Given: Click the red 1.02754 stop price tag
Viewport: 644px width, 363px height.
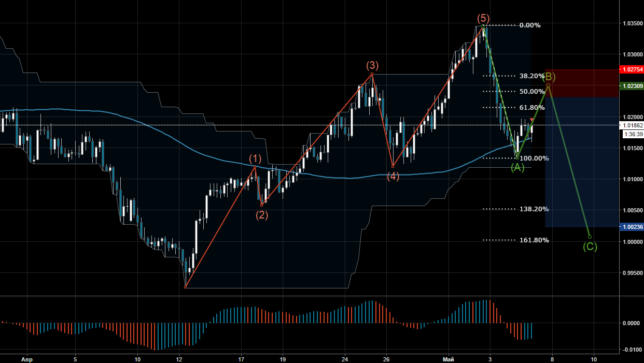Looking at the screenshot, I should tap(631, 69).
